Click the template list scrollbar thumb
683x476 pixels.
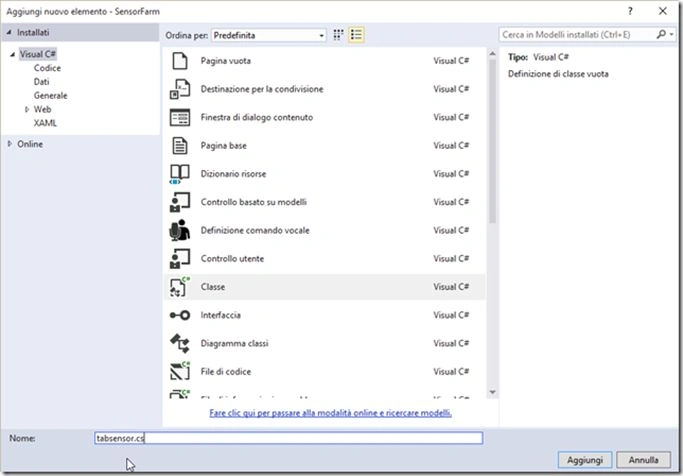tap(492, 142)
